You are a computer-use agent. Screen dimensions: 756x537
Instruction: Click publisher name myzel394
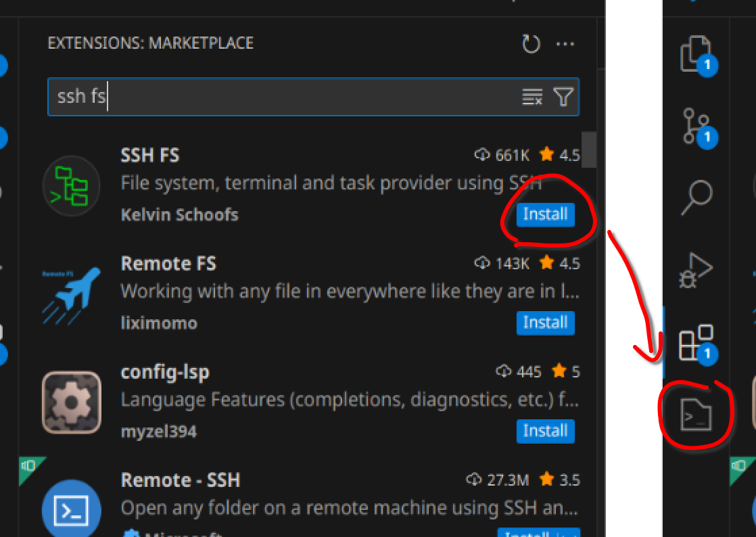point(159,431)
